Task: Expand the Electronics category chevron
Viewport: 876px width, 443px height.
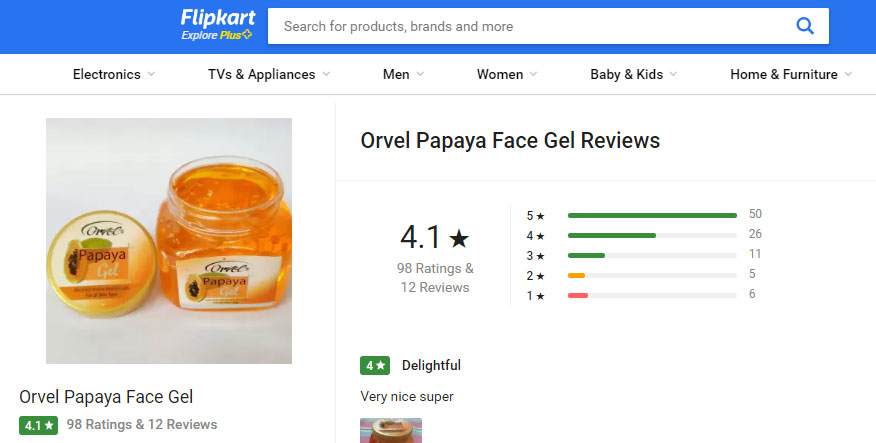Action: click(x=151, y=74)
